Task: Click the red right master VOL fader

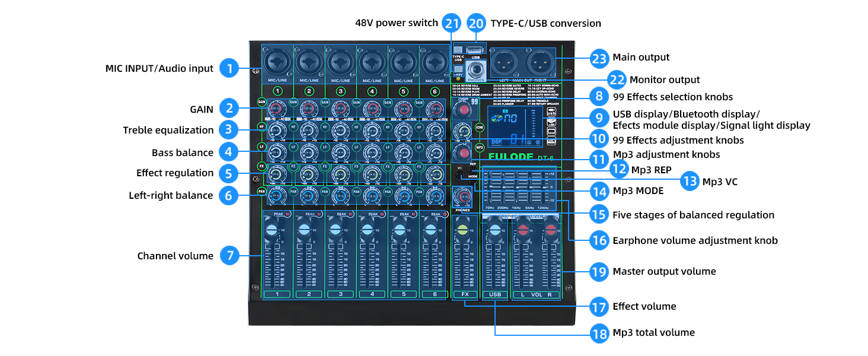Action: point(551,230)
